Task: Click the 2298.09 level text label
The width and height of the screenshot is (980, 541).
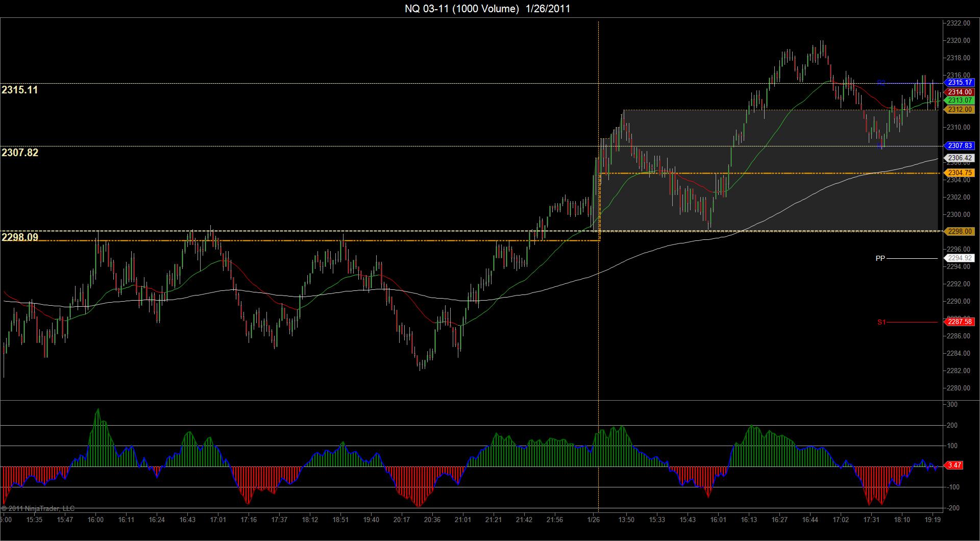Action: [x=20, y=237]
